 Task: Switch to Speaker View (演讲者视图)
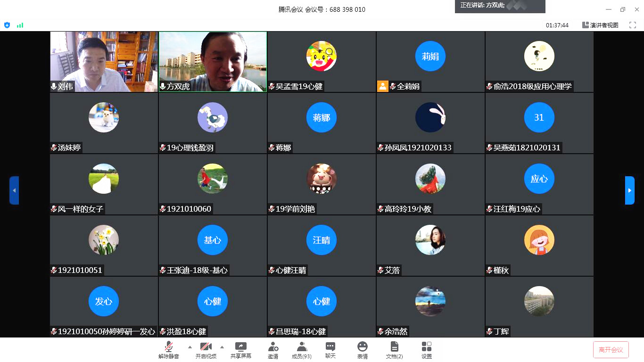[600, 25]
